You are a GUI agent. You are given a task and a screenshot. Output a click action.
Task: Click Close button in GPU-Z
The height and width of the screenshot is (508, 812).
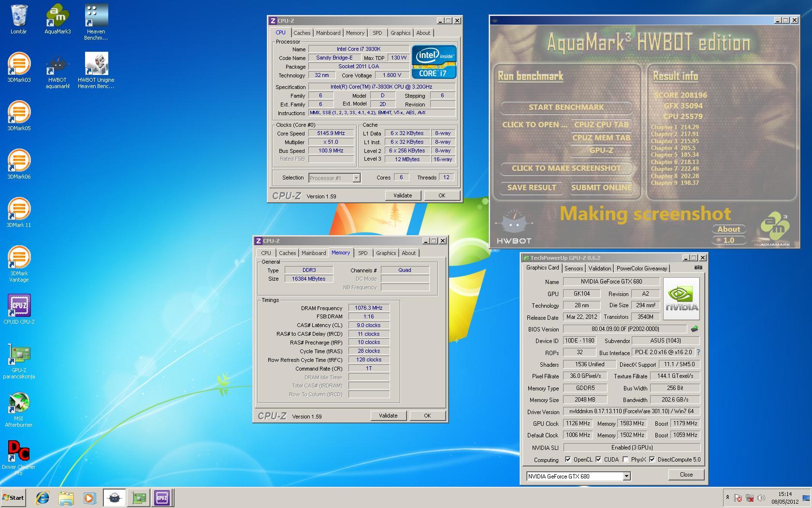pos(686,475)
